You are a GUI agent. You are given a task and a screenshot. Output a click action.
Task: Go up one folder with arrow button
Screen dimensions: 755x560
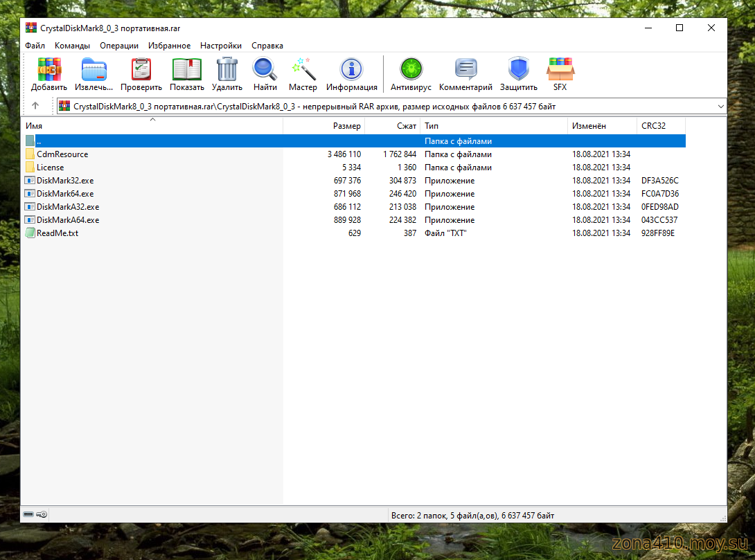point(35,106)
